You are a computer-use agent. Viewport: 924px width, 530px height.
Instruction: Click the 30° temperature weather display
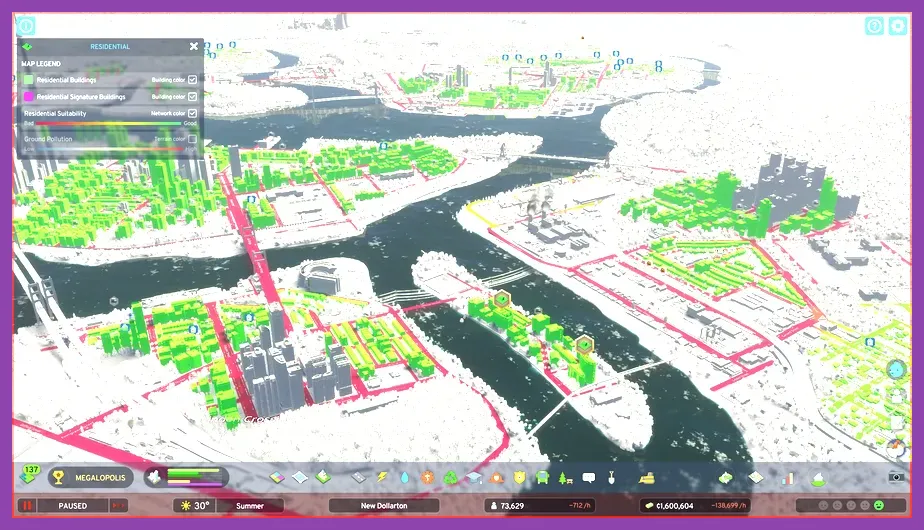[194, 506]
